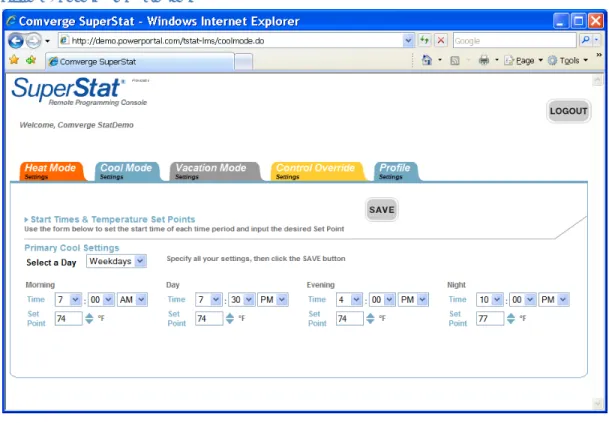Click the Refresh icon next to address bar

[x=425, y=40]
